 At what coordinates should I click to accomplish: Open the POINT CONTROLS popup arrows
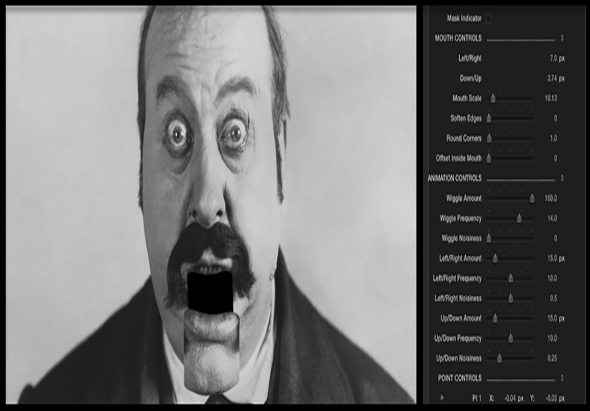click(562, 378)
